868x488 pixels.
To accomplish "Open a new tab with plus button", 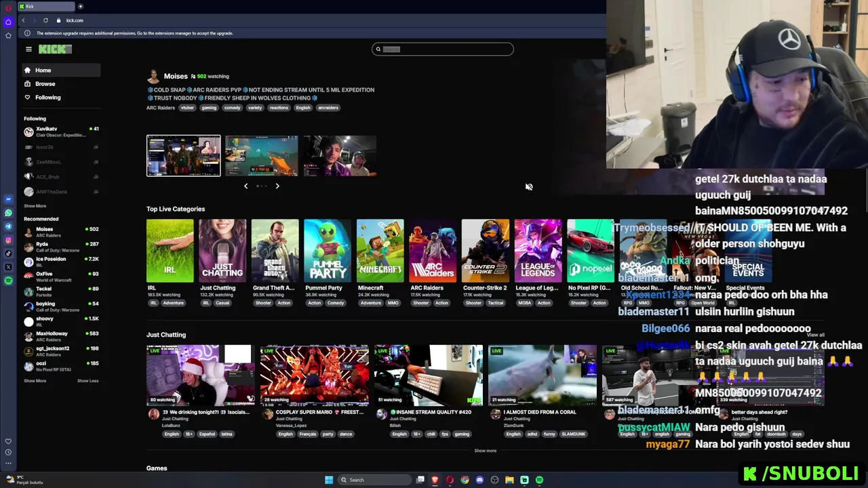I will (80, 7).
